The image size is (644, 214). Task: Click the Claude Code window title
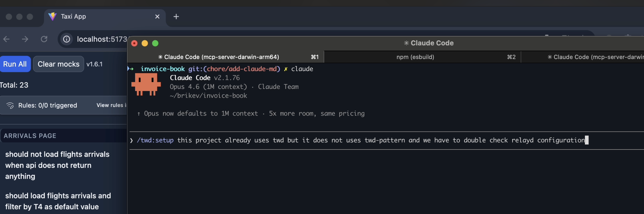pyautogui.click(x=429, y=43)
